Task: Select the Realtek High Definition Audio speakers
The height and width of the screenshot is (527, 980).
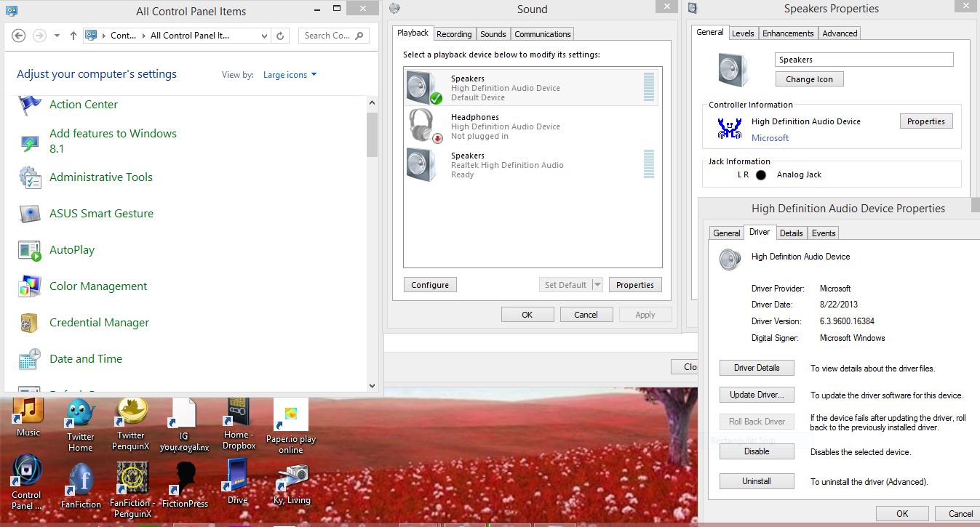Action: (531, 165)
